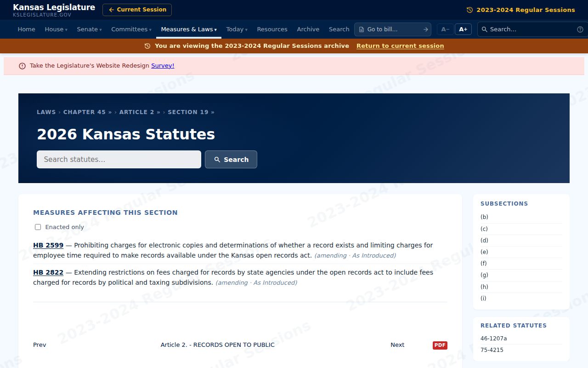This screenshot has width=588, height=368.
Task: Click the Search button with magnifier icon
Action: tap(231, 160)
